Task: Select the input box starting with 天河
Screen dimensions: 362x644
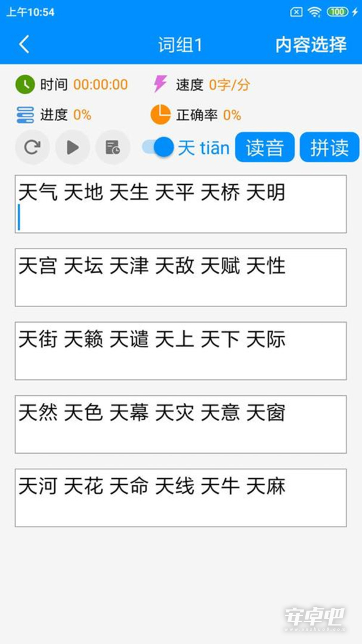Action: (x=181, y=498)
